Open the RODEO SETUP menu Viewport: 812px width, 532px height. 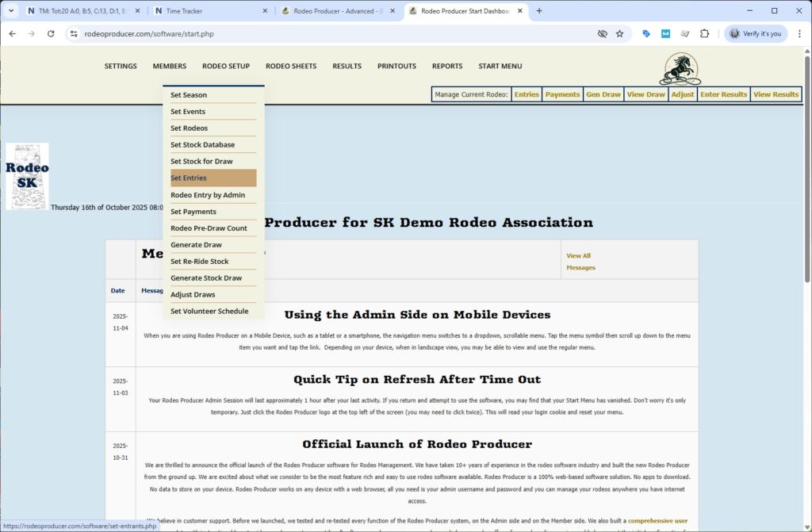(x=226, y=66)
